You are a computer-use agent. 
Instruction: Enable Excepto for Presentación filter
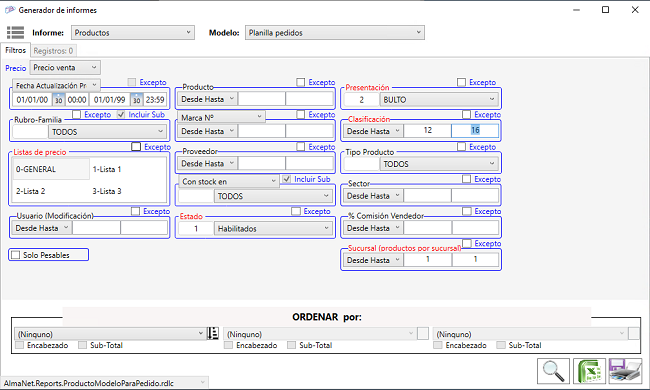click(x=461, y=82)
